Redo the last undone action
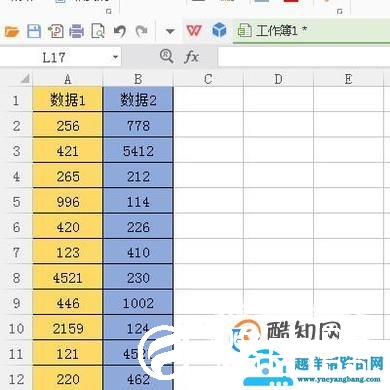Viewport: 390px width, 390px height. point(141,31)
